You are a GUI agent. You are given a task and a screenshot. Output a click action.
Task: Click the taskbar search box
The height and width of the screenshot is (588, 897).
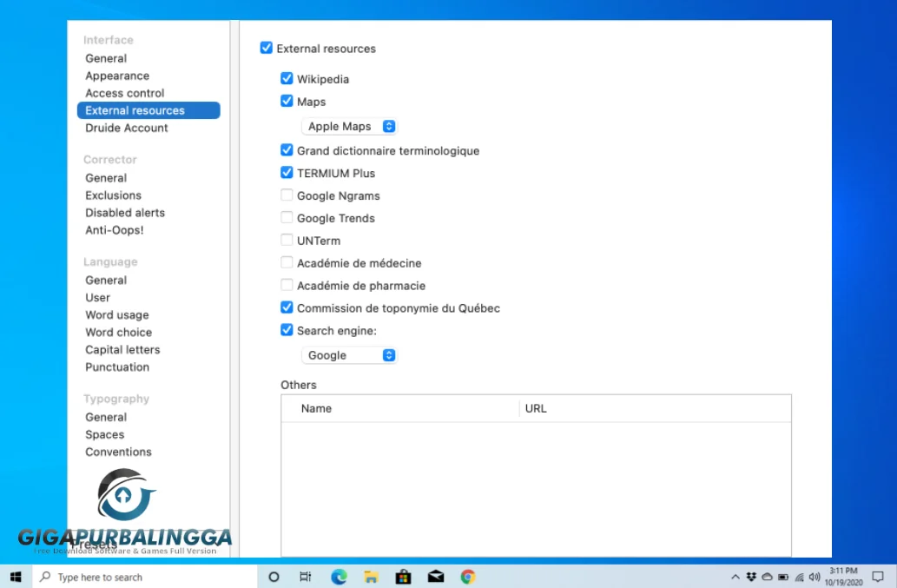coord(145,577)
